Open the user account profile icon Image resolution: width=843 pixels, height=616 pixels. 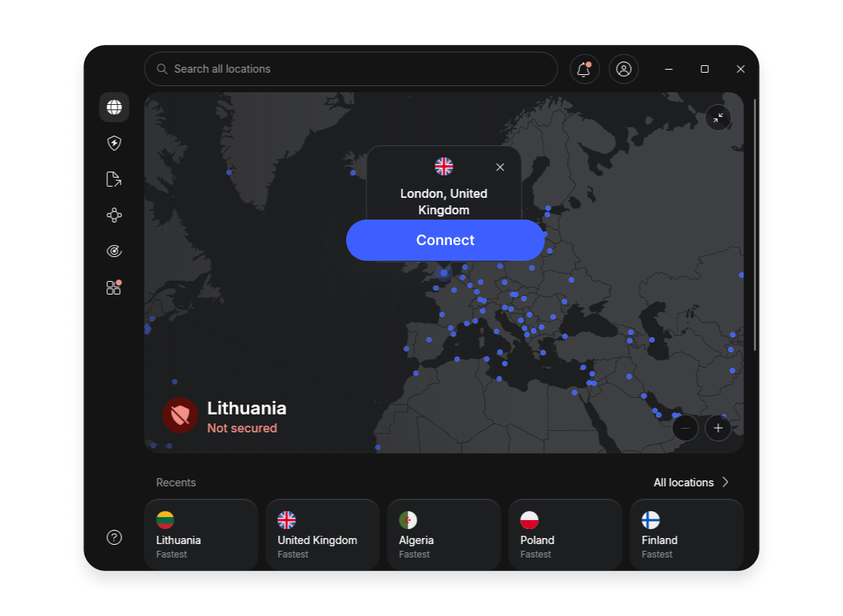pos(623,69)
